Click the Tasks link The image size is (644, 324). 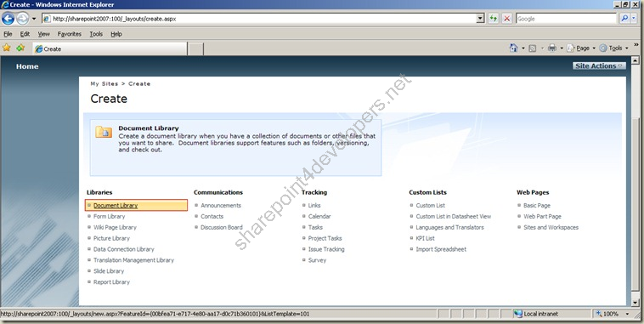click(x=315, y=227)
